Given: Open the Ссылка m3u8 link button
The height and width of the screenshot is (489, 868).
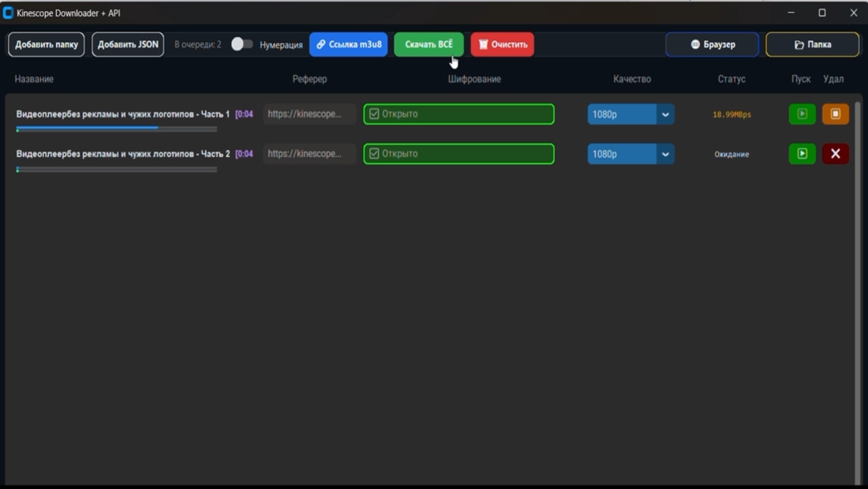Looking at the screenshot, I should click(x=348, y=44).
